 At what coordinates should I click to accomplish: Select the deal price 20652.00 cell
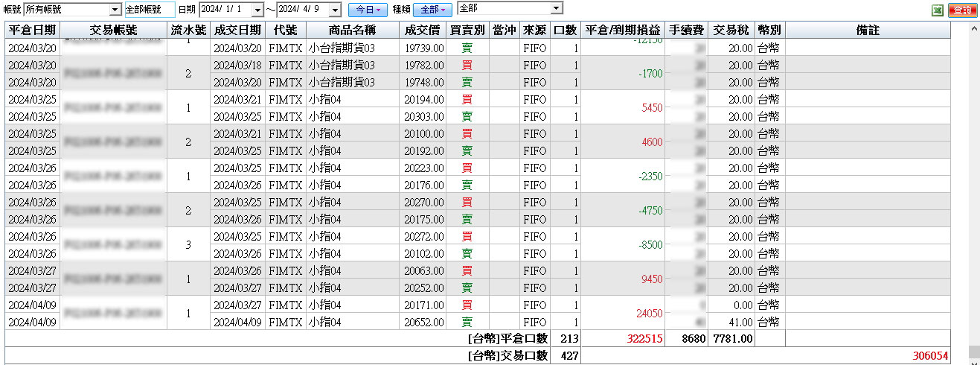point(424,322)
